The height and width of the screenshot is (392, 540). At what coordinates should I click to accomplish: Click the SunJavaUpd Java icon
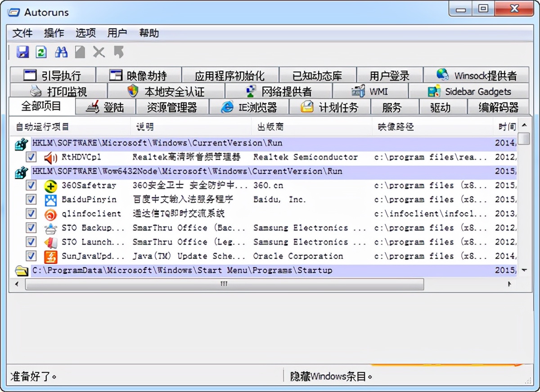[x=50, y=257]
